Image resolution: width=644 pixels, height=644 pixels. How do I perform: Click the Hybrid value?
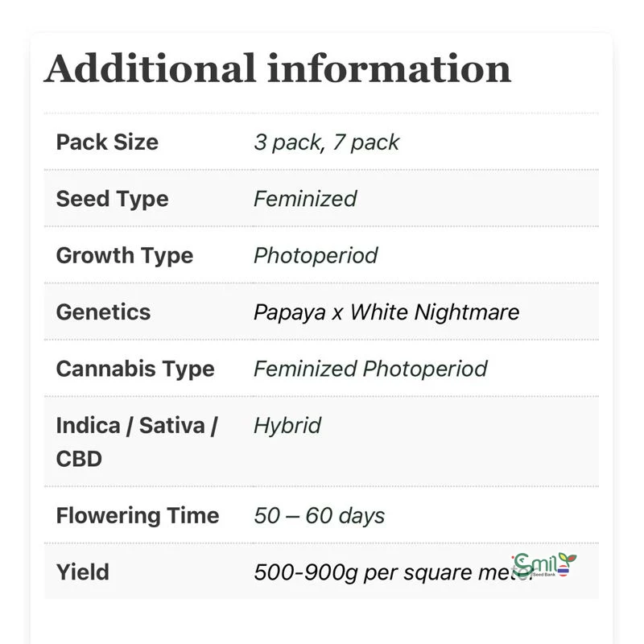287,425
